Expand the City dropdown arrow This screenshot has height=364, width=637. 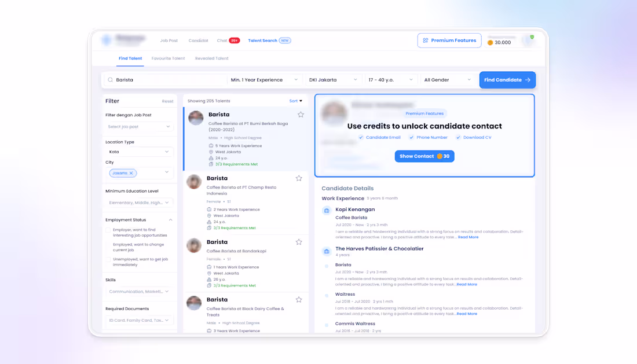(x=167, y=172)
